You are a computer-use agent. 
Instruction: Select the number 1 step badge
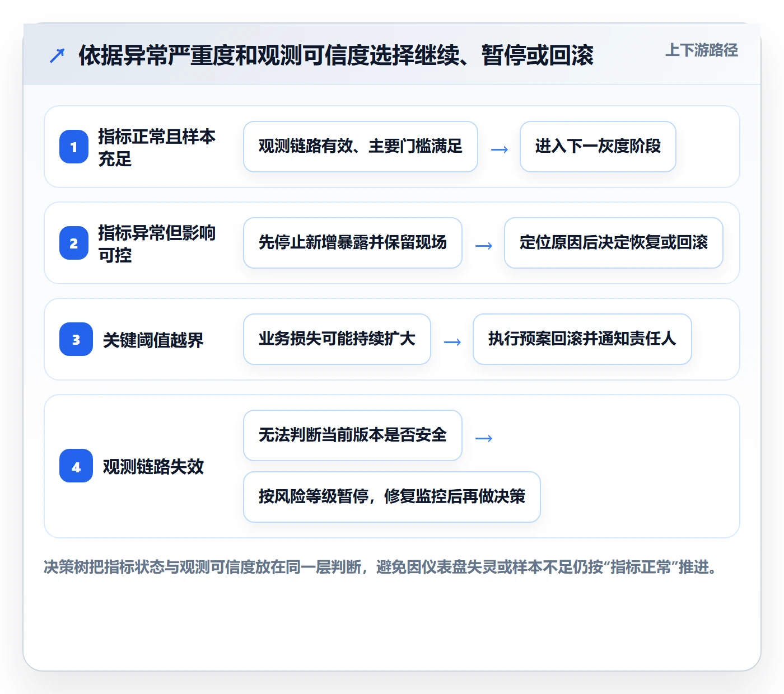(74, 147)
